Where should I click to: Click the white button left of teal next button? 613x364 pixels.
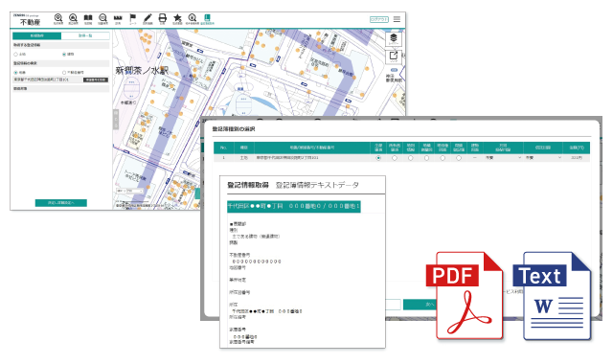pos(394,305)
